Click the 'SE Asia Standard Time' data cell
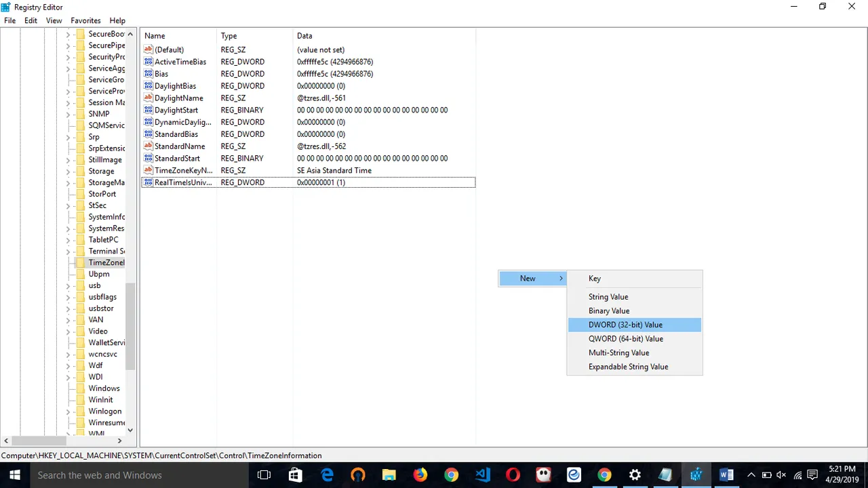 point(334,170)
